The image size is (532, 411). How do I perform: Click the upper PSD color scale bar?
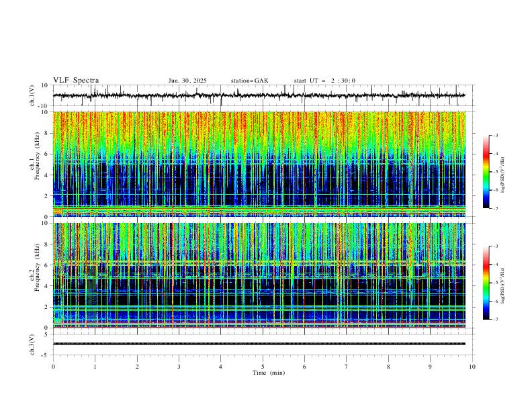pos(486,172)
